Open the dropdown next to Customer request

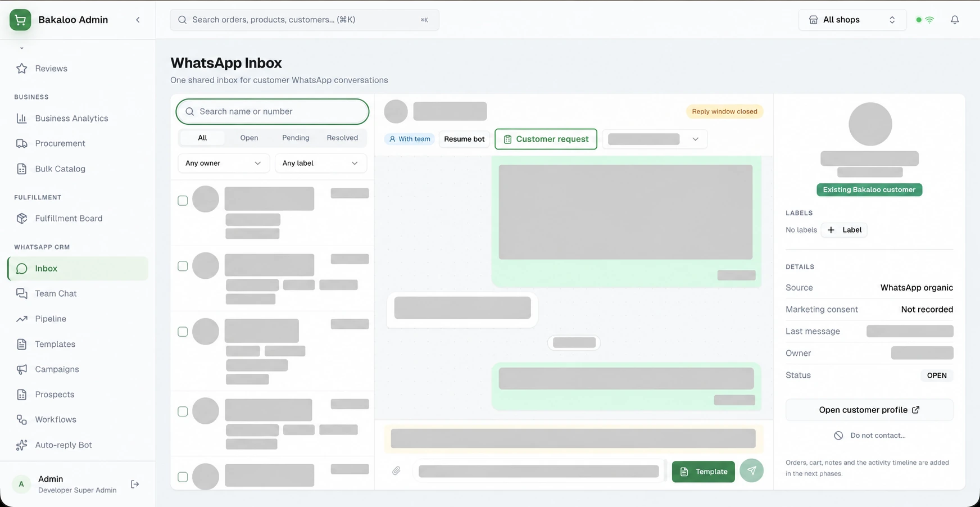click(655, 139)
